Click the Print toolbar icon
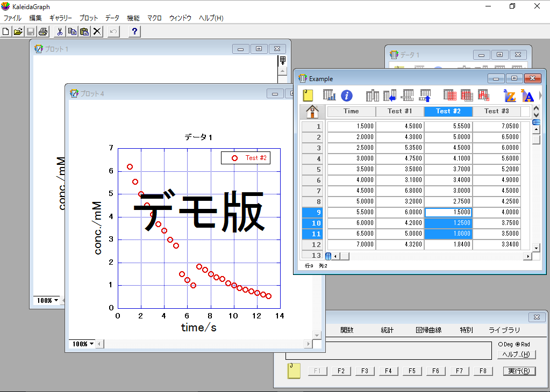Viewport: 550px width, 392px height. [x=43, y=32]
